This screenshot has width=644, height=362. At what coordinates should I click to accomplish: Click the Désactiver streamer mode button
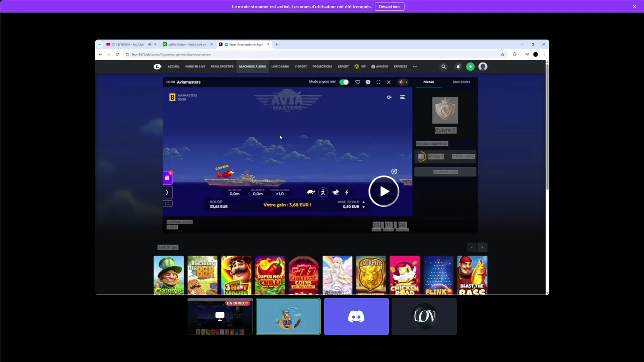click(389, 7)
